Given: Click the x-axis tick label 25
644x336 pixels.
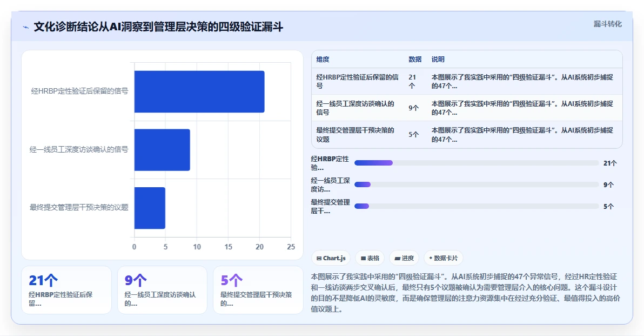Looking at the screenshot, I should point(291,247).
